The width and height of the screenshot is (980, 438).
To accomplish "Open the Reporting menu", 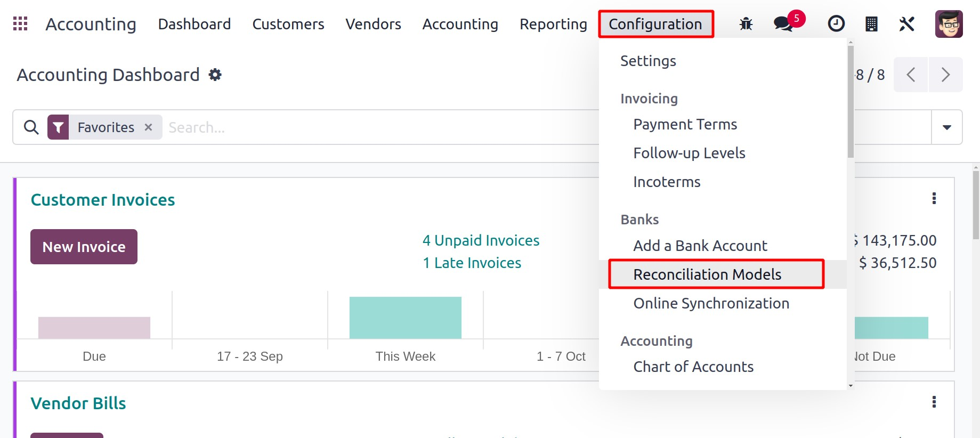I will [553, 24].
